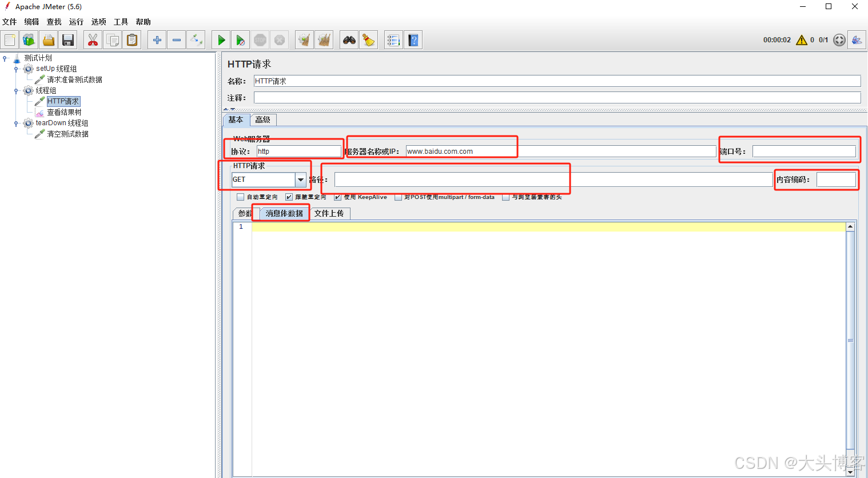Collapse the setUp 线程组 tree node

tap(16, 69)
